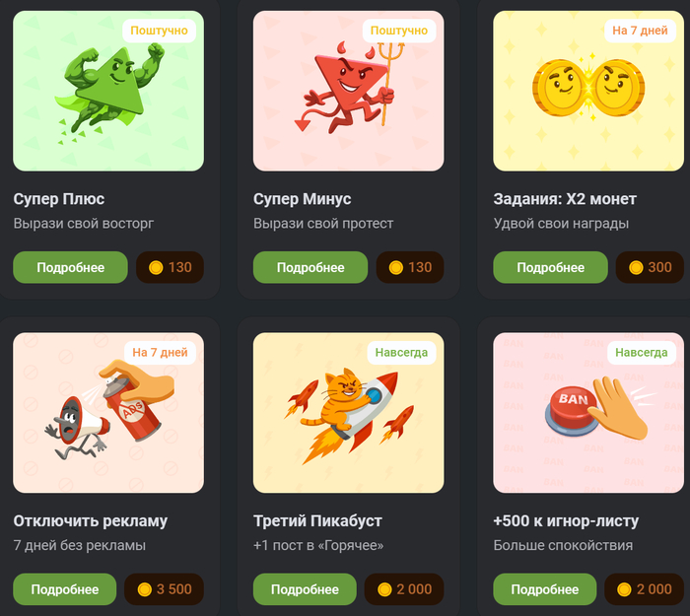Click the green muscular Супер Плюс illustration
Screen dimensions: 690x616
[x=108, y=91]
